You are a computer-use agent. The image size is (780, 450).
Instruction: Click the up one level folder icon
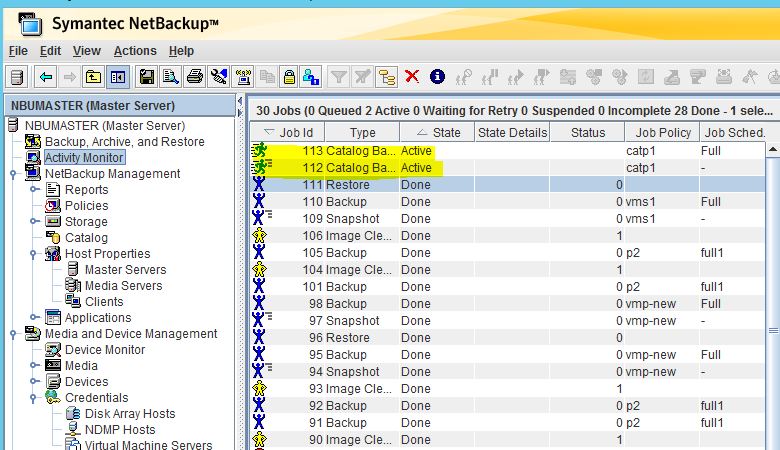tap(94, 77)
